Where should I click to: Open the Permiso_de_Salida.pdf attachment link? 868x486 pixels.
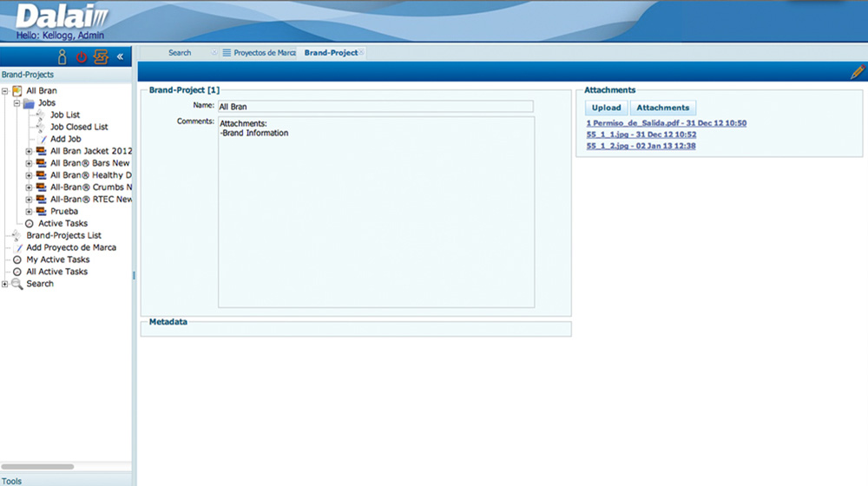coord(666,123)
